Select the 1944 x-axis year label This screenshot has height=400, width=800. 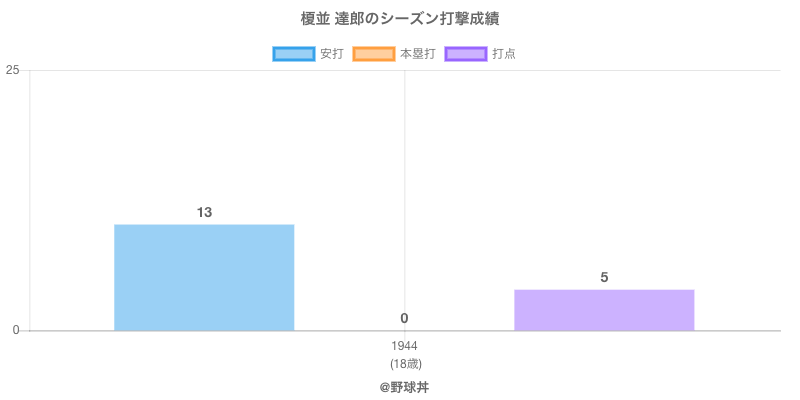tap(404, 346)
